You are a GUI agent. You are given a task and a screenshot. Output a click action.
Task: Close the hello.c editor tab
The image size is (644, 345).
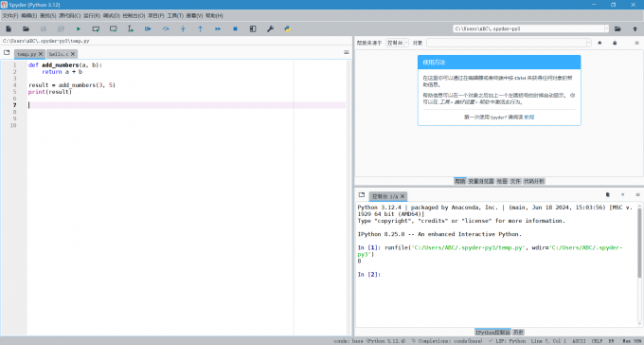click(x=73, y=54)
